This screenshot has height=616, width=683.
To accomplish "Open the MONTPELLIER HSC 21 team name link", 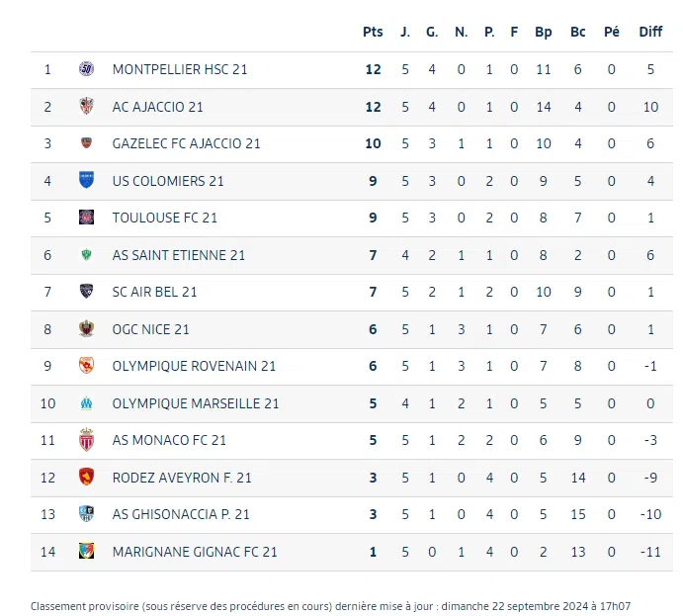I will [180, 69].
